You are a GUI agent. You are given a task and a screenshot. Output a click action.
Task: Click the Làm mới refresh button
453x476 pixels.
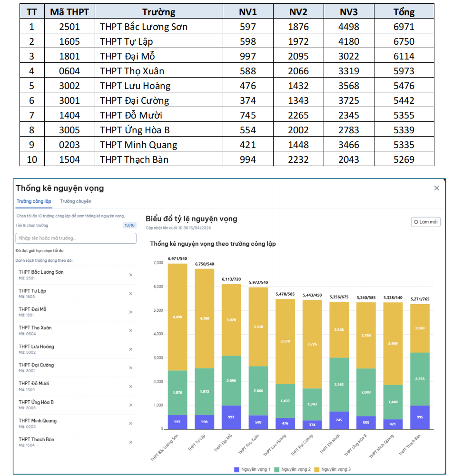tap(425, 222)
